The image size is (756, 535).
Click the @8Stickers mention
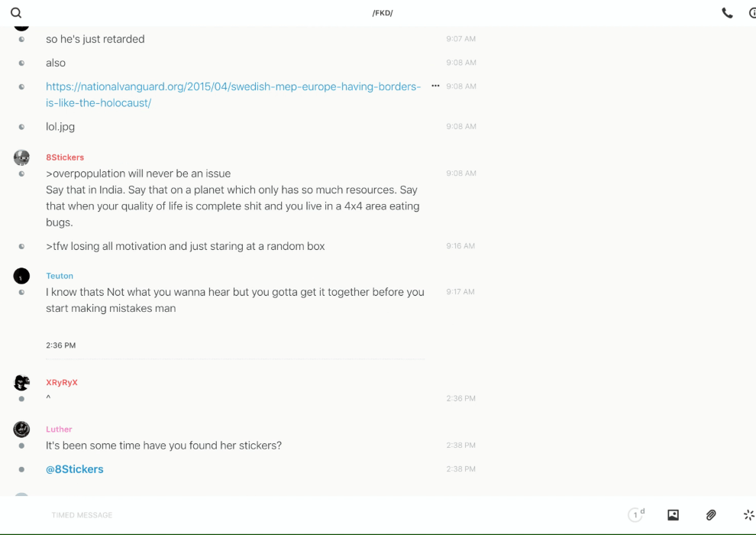pyautogui.click(x=75, y=469)
